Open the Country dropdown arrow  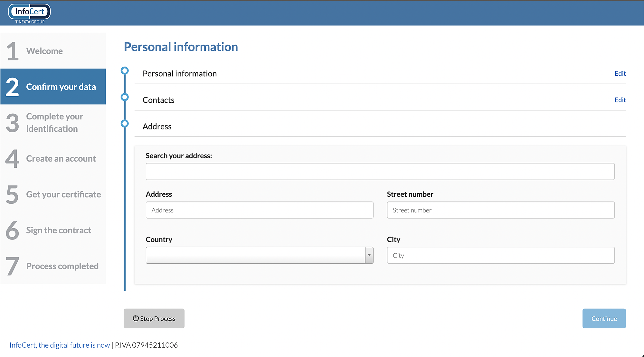point(369,255)
